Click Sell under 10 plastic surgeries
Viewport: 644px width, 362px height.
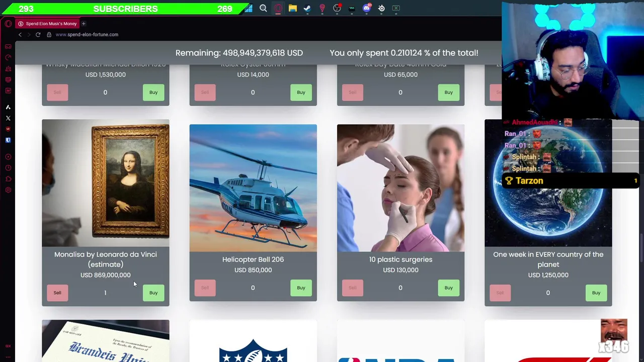[352, 288]
